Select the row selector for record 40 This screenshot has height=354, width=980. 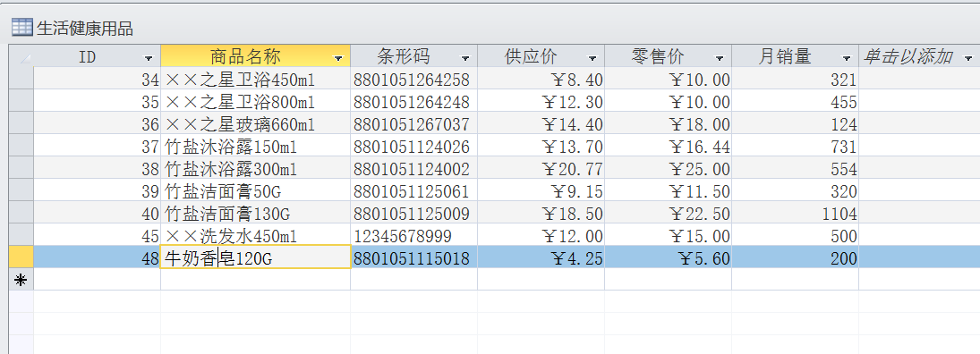(x=21, y=213)
